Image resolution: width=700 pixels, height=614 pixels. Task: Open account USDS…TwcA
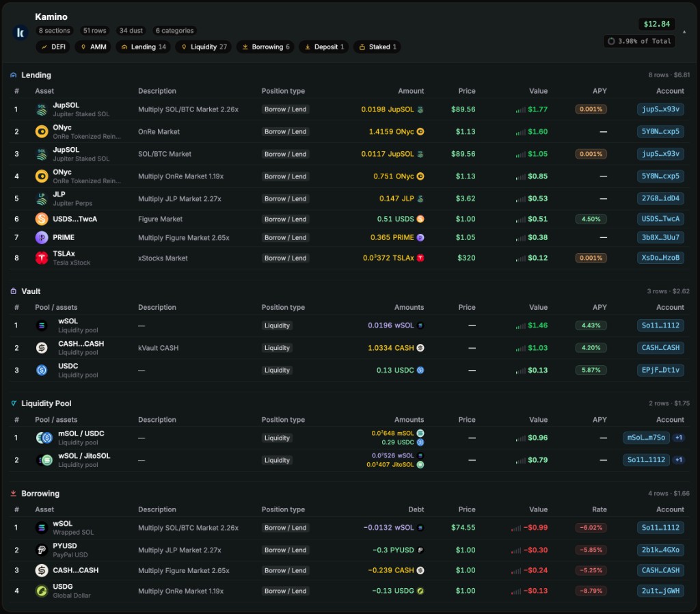pyautogui.click(x=660, y=219)
